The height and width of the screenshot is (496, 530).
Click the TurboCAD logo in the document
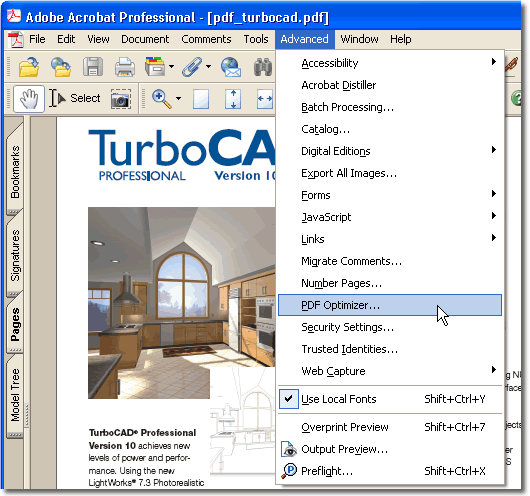tap(182, 156)
